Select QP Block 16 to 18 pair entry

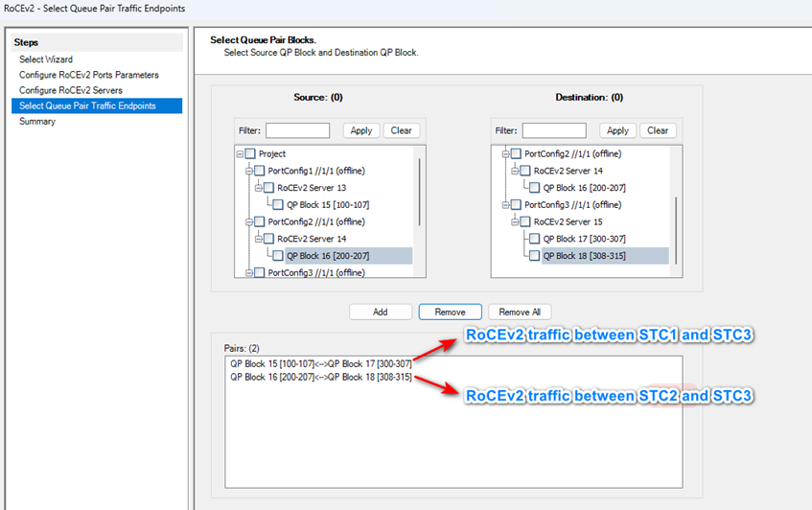tap(320, 377)
